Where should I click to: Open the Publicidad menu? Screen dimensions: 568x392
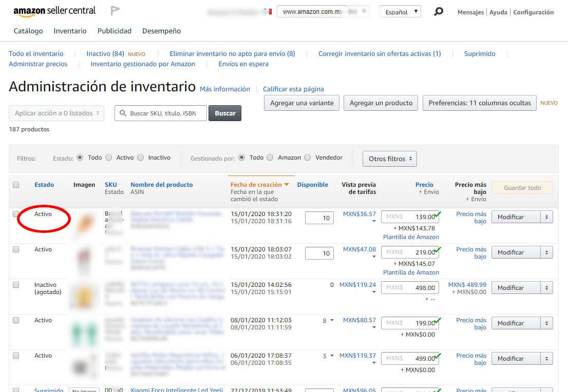115,31
